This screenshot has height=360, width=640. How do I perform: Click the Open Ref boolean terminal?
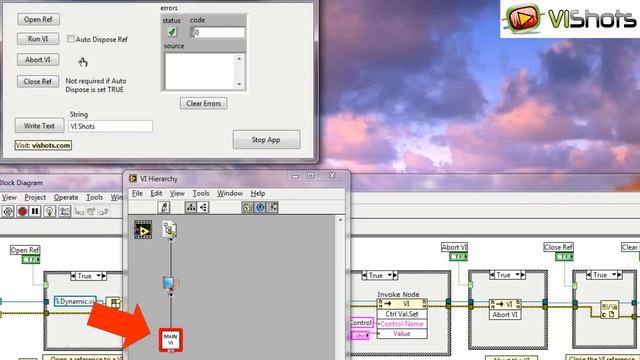tap(31, 259)
